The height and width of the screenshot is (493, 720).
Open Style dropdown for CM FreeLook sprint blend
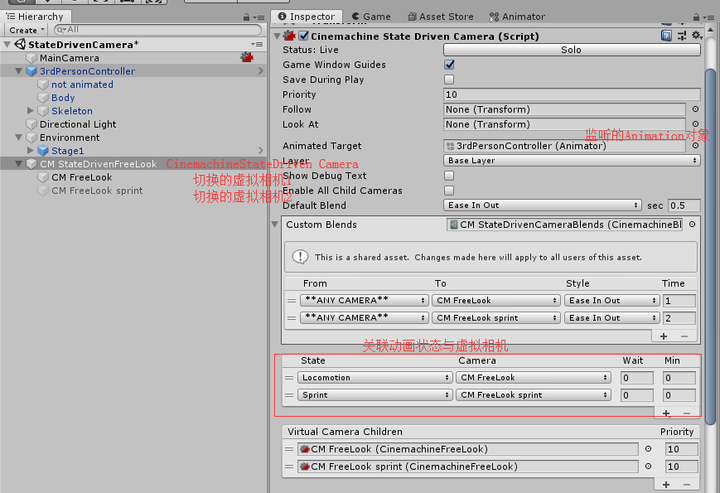(612, 318)
